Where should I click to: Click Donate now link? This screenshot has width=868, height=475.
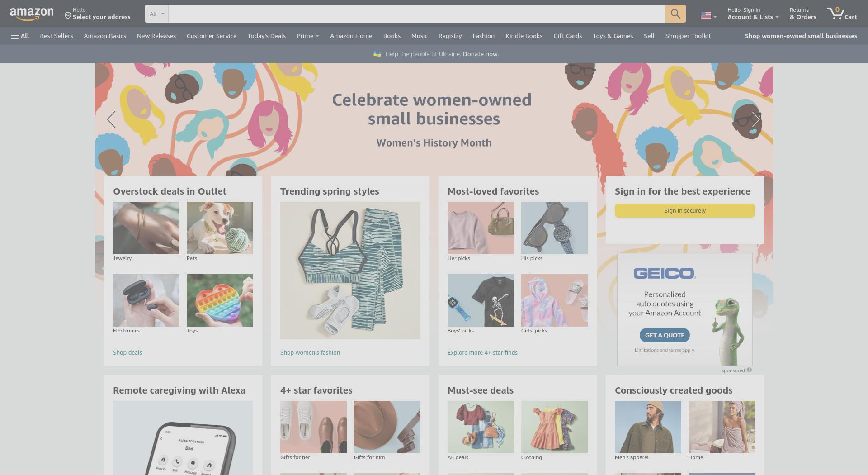click(x=481, y=54)
